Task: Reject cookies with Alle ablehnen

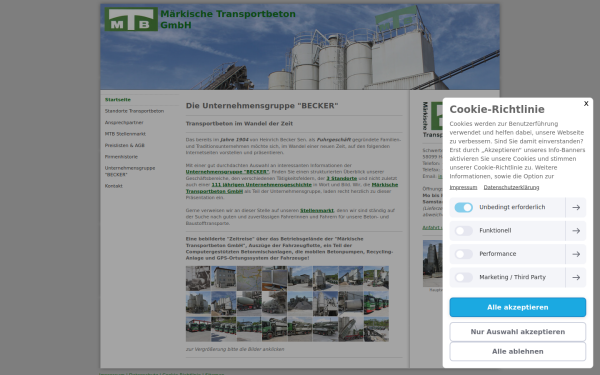Action: click(x=517, y=351)
